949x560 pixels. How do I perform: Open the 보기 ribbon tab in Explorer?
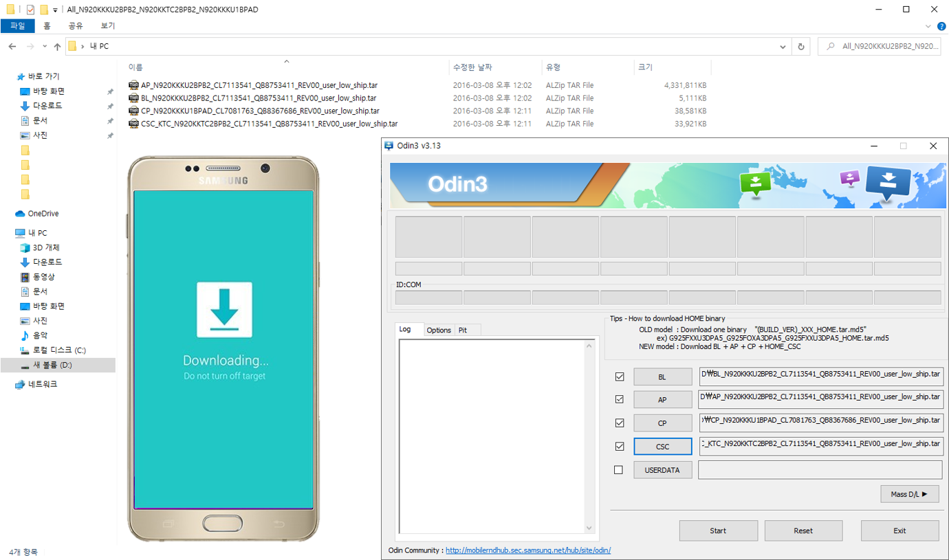[x=108, y=25]
